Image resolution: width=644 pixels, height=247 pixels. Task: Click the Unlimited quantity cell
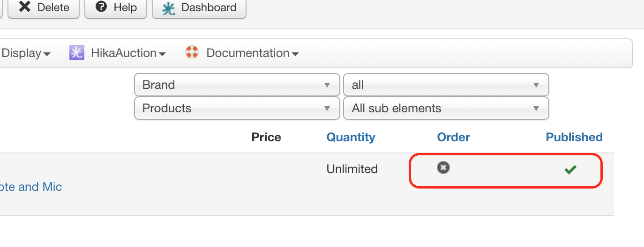(352, 169)
